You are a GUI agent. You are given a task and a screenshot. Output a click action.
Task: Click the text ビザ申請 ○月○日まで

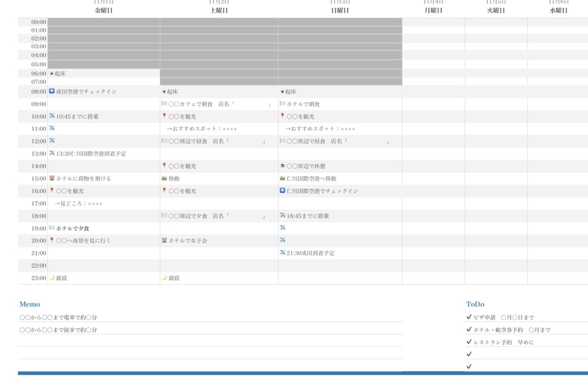504,318
